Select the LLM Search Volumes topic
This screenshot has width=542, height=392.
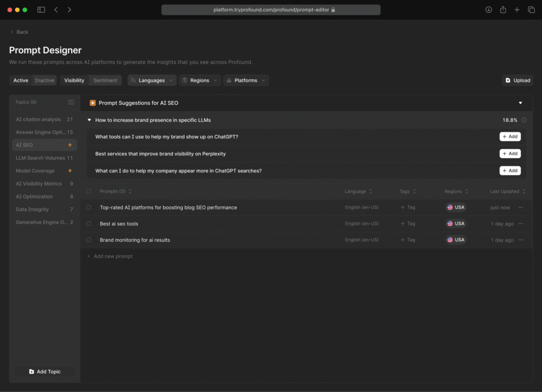40,158
